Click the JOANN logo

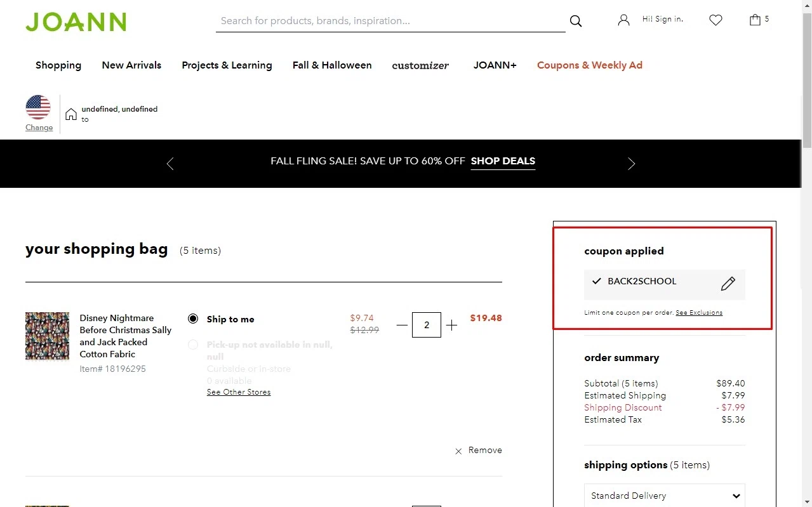(76, 21)
